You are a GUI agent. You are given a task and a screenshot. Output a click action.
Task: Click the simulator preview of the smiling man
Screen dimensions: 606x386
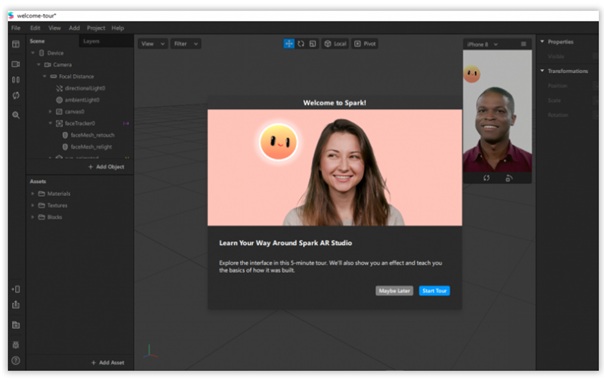point(497,111)
